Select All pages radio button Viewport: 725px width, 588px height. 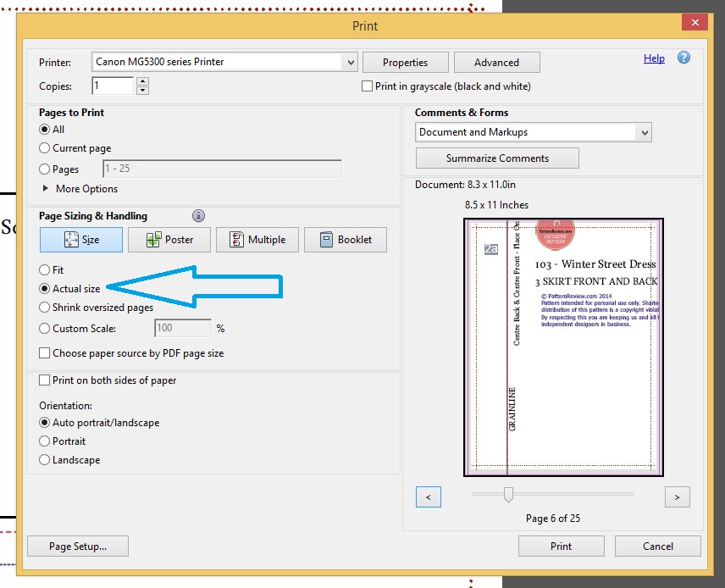pyautogui.click(x=44, y=130)
